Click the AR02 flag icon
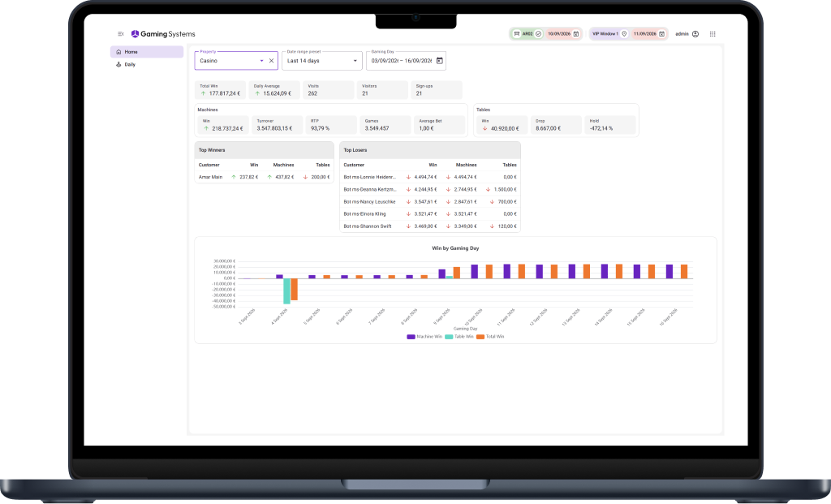Screen dimensions: 831x504 (516, 34)
